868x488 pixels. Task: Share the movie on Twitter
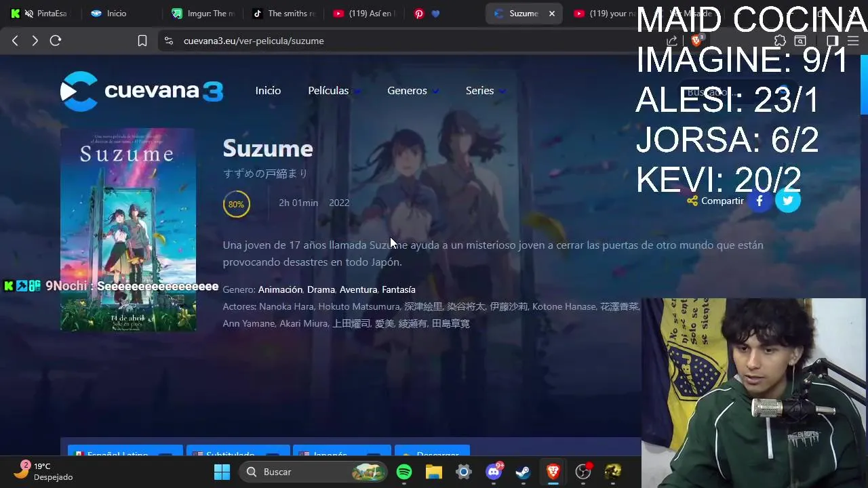click(x=788, y=201)
